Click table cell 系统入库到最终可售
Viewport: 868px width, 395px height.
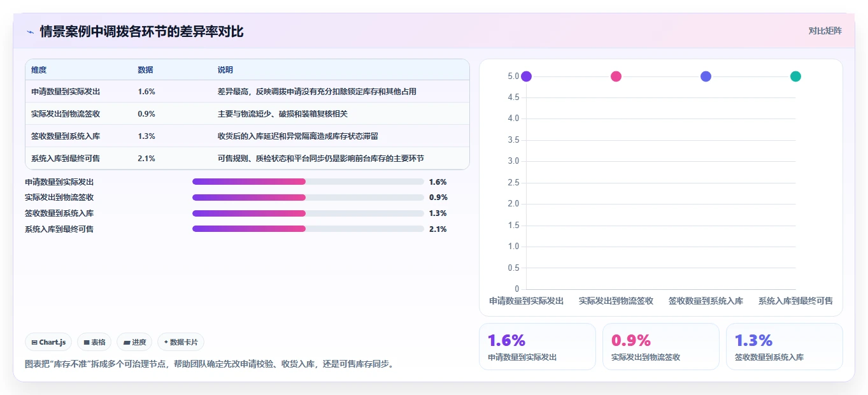66,159
